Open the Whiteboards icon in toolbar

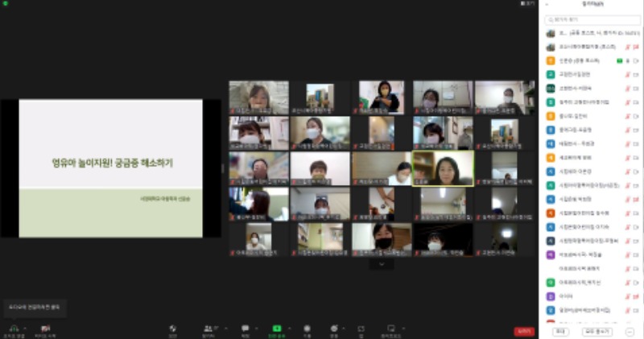tap(390, 328)
